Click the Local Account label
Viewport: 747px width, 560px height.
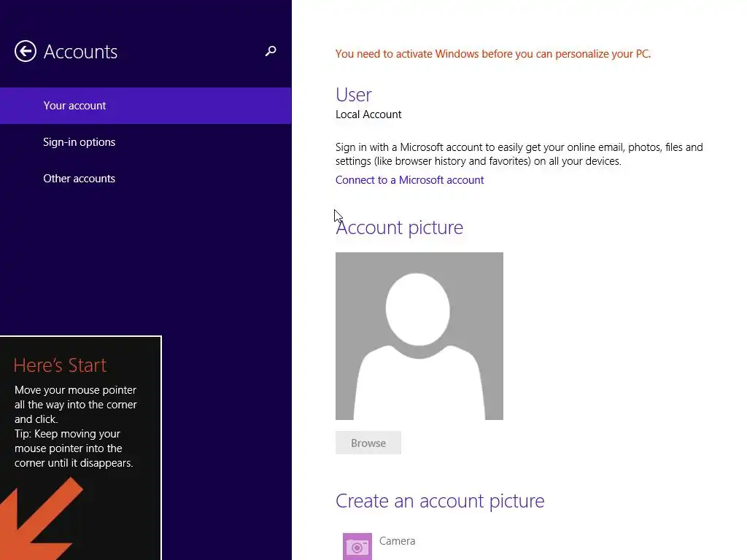tap(368, 114)
